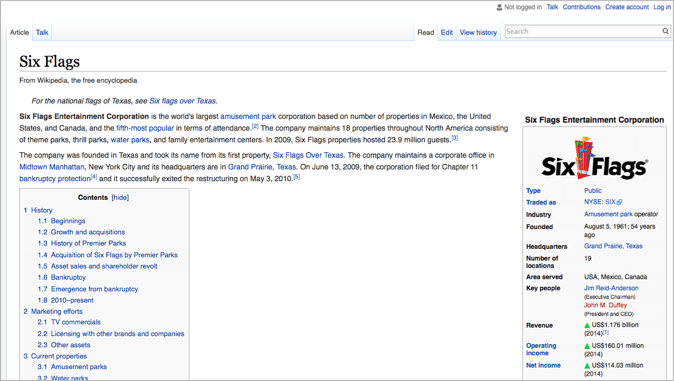
Task: Open the water parks link
Action: click(x=130, y=140)
